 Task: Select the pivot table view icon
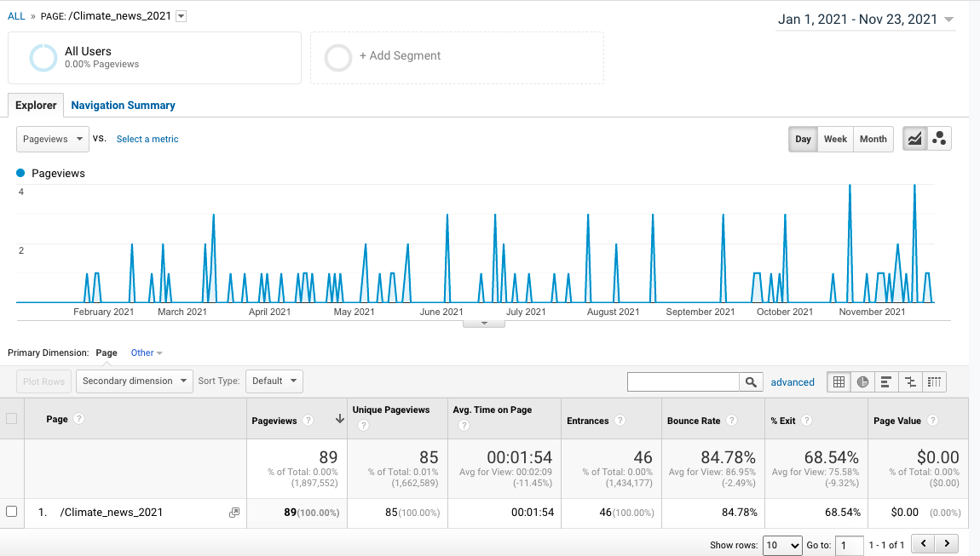tap(934, 382)
